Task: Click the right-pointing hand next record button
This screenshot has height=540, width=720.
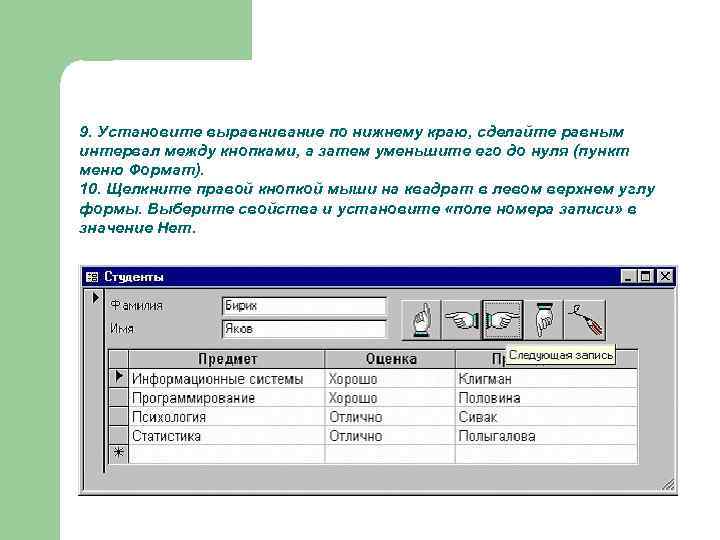Action: click(x=502, y=320)
